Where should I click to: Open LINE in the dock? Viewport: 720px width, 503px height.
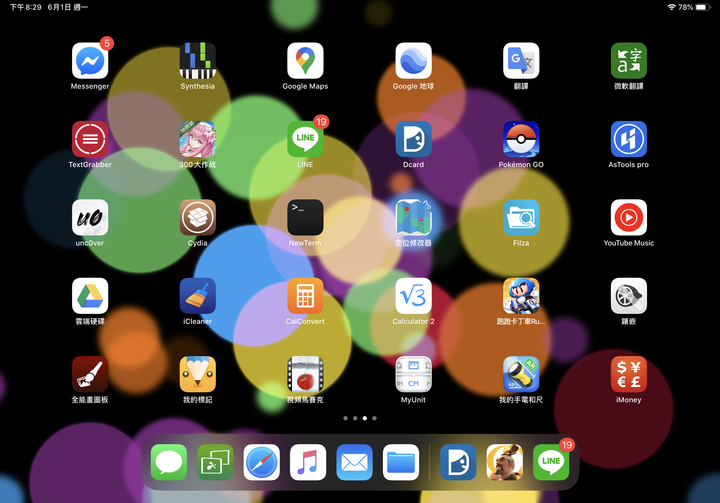(x=551, y=462)
